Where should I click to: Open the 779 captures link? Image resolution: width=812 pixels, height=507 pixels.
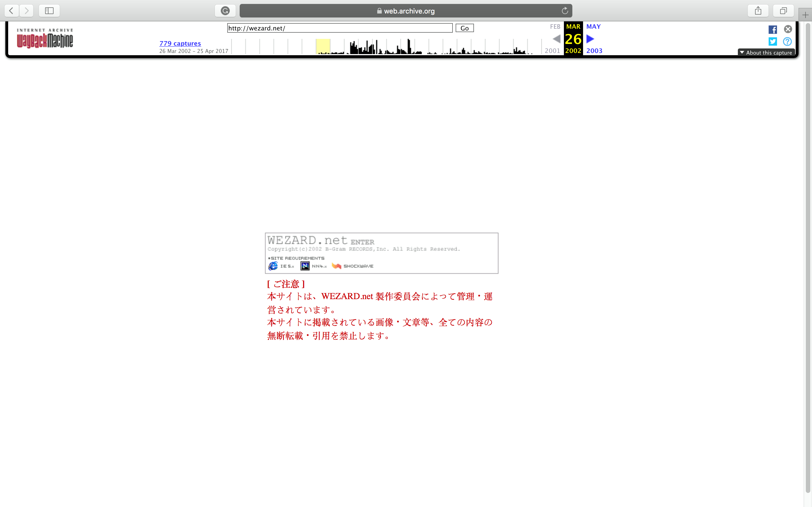pos(180,43)
